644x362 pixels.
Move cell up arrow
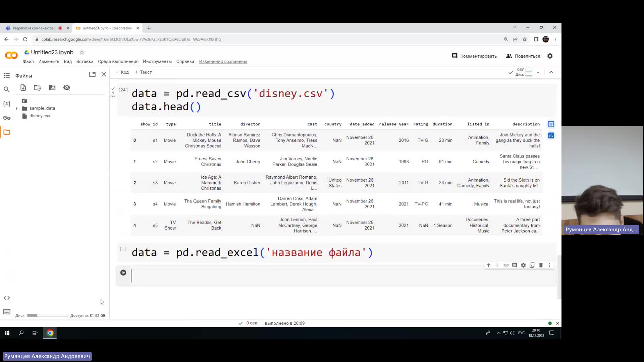489,265
